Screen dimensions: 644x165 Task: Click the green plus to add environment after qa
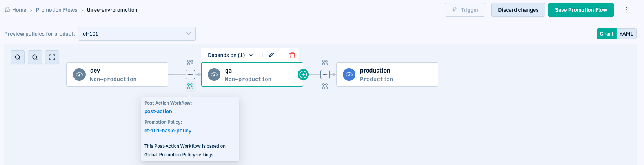pos(303,74)
